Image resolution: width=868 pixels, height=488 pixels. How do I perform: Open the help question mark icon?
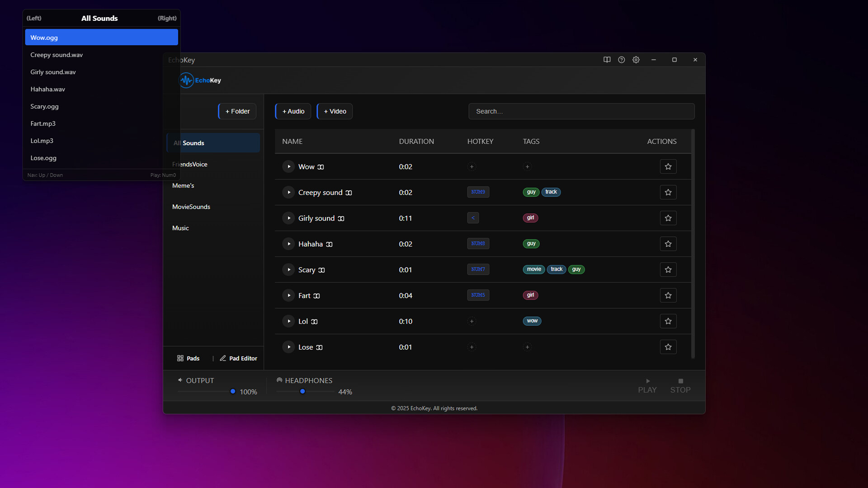[622, 60]
